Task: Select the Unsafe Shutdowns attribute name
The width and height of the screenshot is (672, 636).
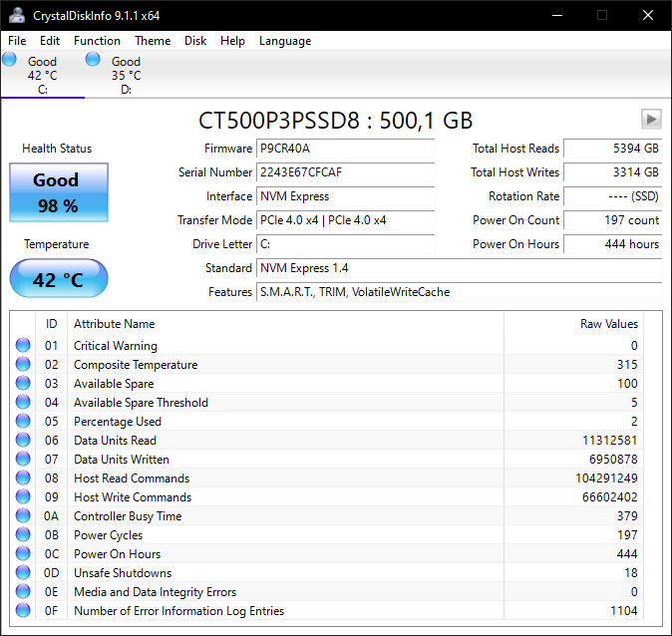Action: [x=123, y=573]
